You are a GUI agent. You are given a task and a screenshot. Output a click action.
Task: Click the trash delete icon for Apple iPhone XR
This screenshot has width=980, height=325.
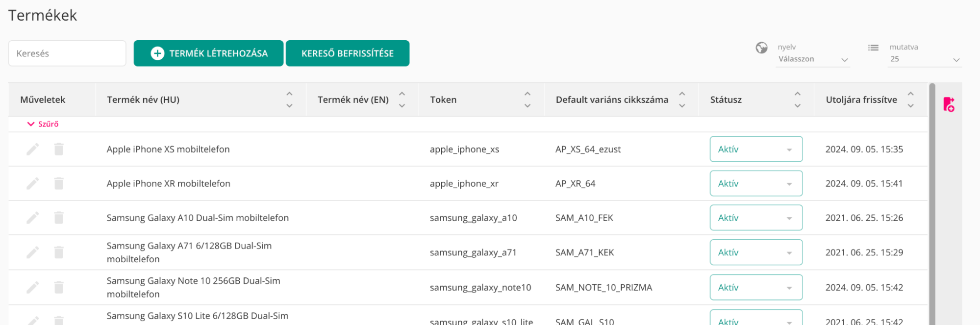coord(59,183)
